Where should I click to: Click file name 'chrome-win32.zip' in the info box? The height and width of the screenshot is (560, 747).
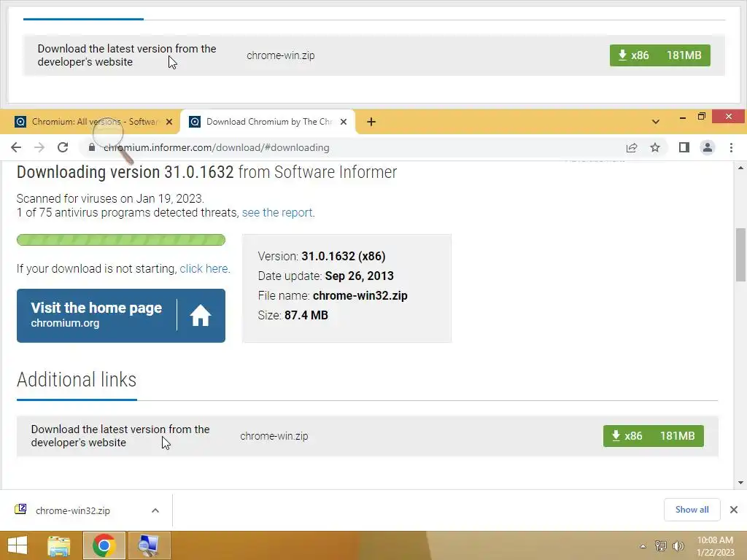(x=360, y=296)
